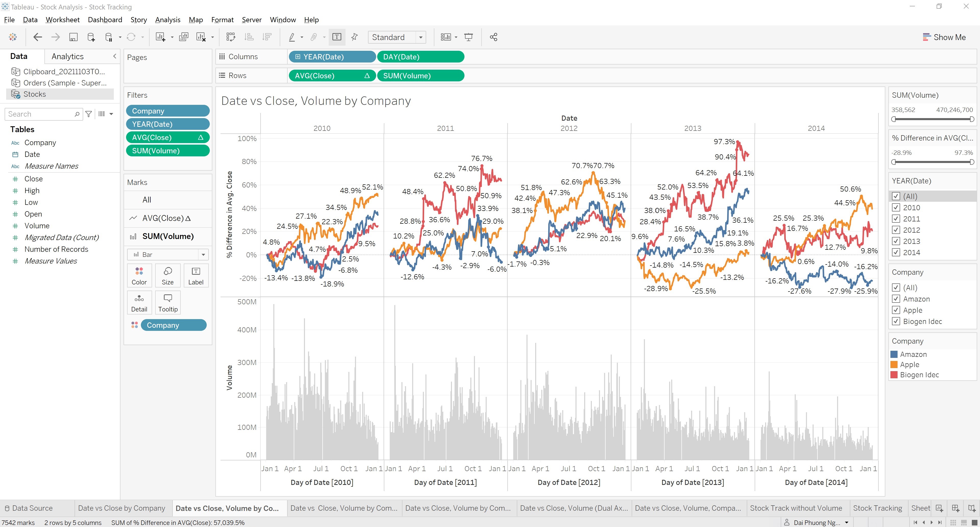This screenshot has width=980, height=527.
Task: Uncheck 2010 in YEAR(Date) filter
Action: (x=896, y=208)
